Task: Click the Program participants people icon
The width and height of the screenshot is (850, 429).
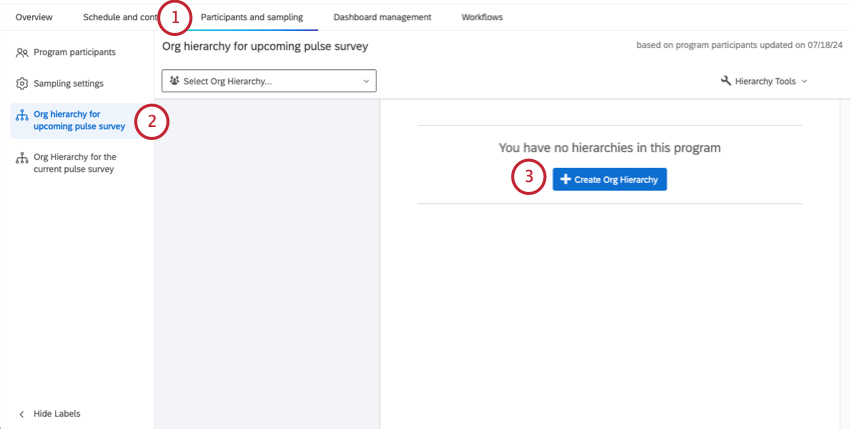Action: pyautogui.click(x=22, y=52)
